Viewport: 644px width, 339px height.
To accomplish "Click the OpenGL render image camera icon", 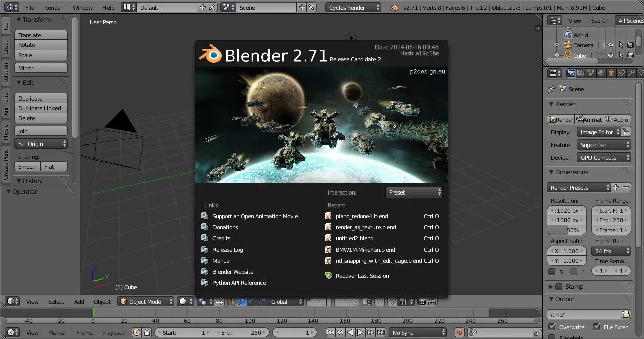I will [422, 302].
